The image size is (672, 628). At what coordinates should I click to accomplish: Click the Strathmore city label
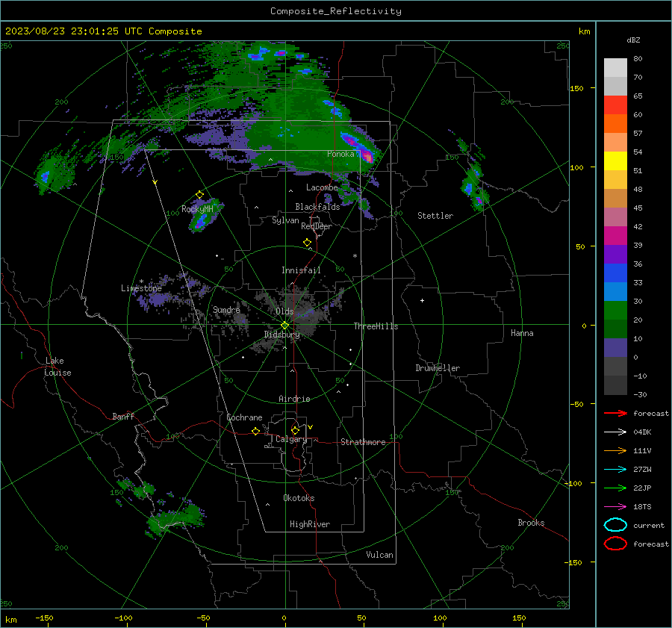tap(363, 442)
